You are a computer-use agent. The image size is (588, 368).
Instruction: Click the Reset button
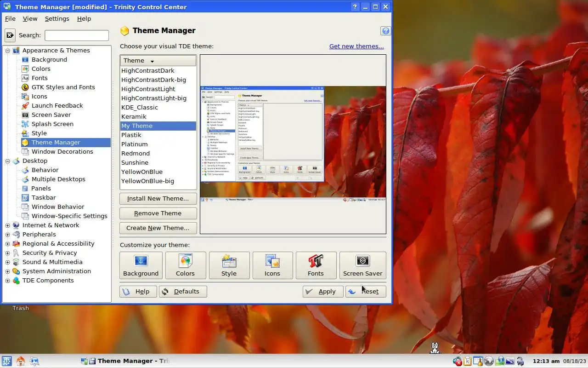(366, 292)
